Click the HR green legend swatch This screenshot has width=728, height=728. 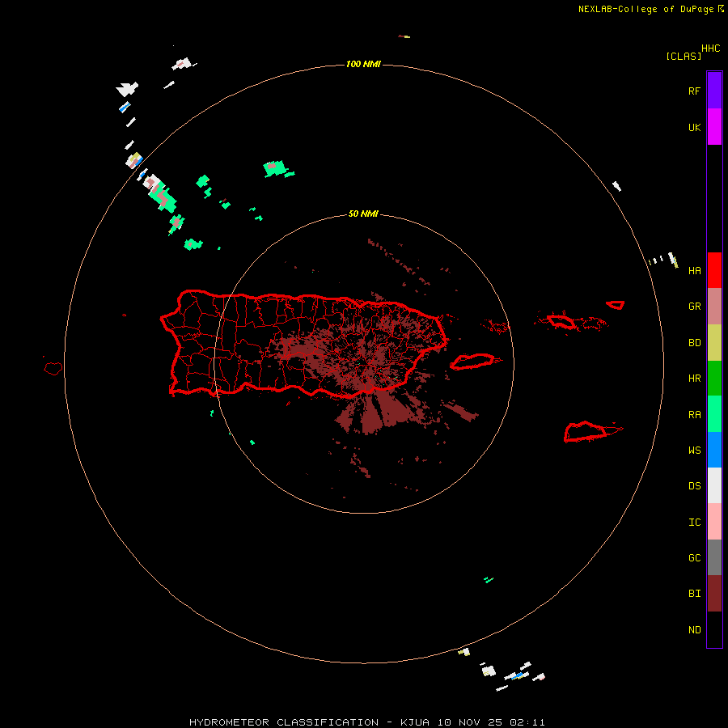click(714, 379)
